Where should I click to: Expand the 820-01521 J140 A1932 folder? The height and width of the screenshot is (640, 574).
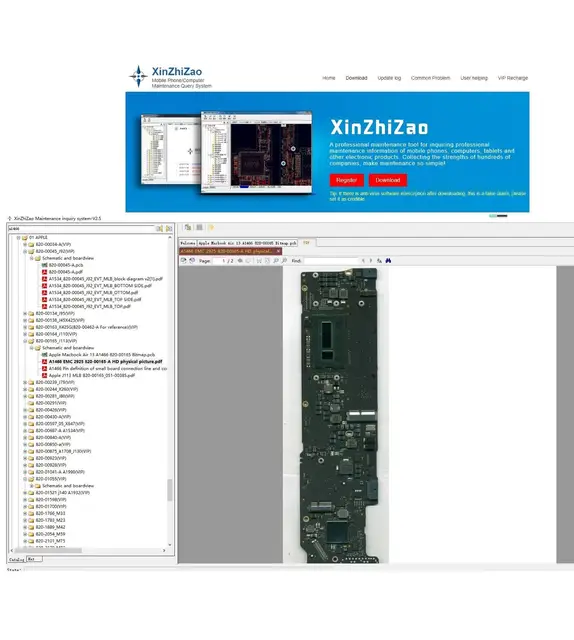pos(25,493)
